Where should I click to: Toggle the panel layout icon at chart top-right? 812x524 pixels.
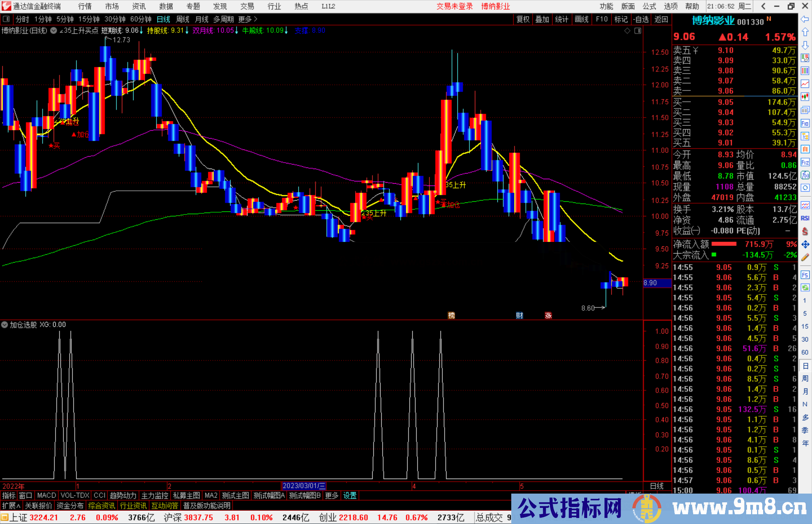(x=638, y=31)
